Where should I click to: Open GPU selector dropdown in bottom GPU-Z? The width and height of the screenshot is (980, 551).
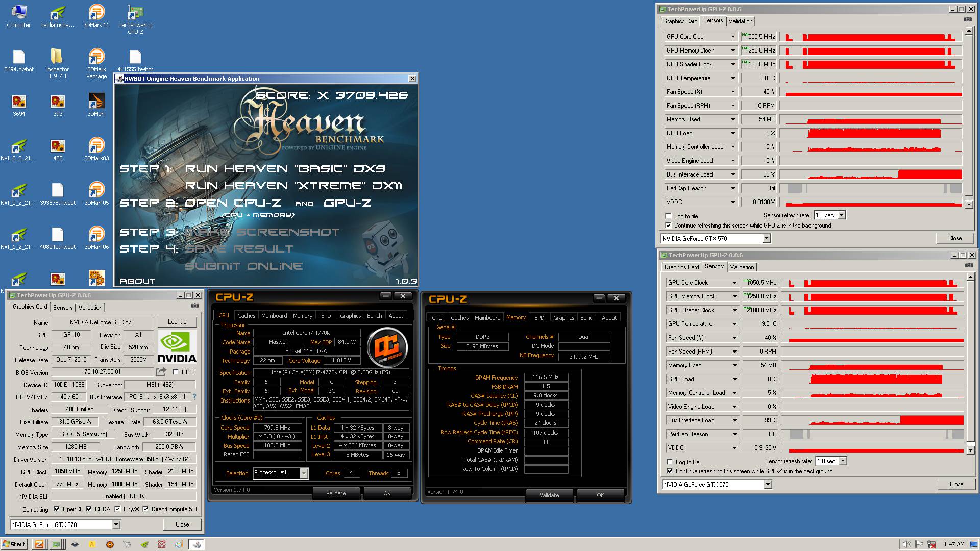tap(768, 485)
